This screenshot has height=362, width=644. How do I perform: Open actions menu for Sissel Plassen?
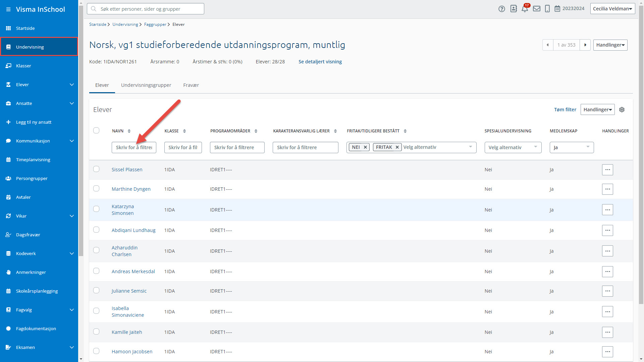point(607,170)
